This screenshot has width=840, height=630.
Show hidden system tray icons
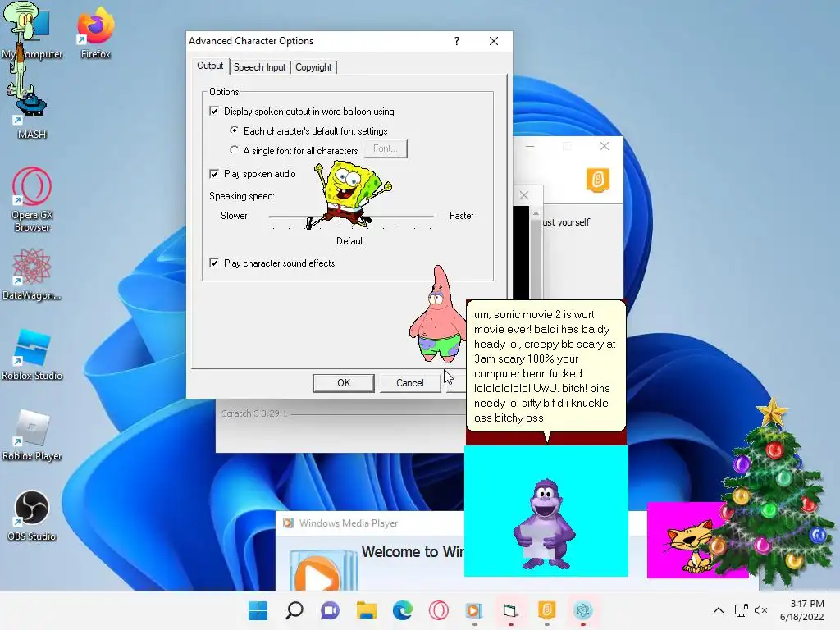pyautogui.click(x=719, y=610)
